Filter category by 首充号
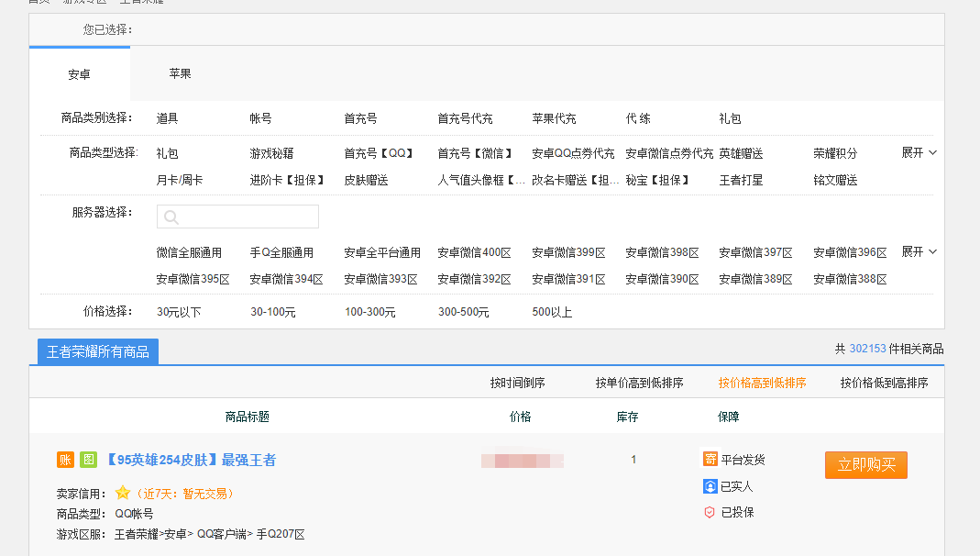This screenshot has width=980, height=556. click(360, 118)
